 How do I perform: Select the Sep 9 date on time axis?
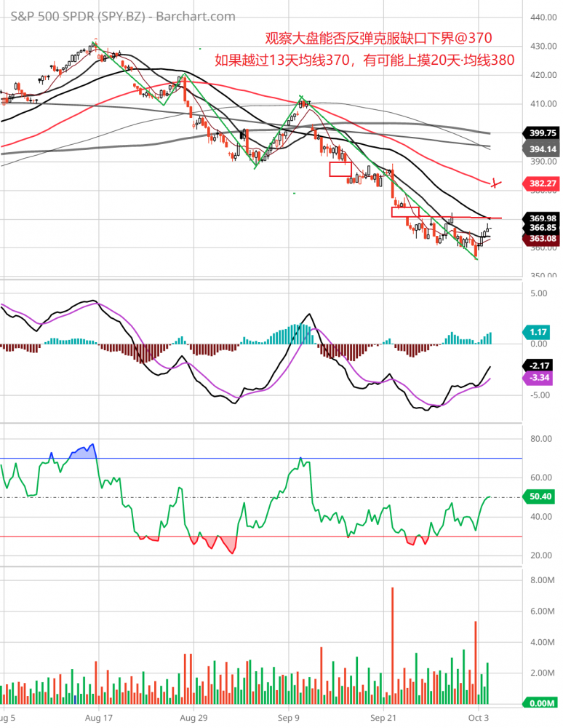(x=289, y=717)
